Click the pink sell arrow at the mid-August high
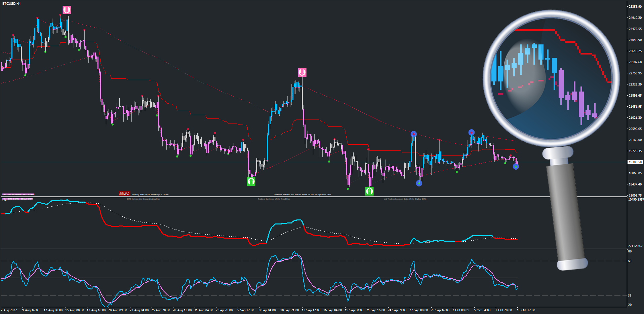Image resolution: width=644 pixels, height=314 pixels. click(x=67, y=10)
